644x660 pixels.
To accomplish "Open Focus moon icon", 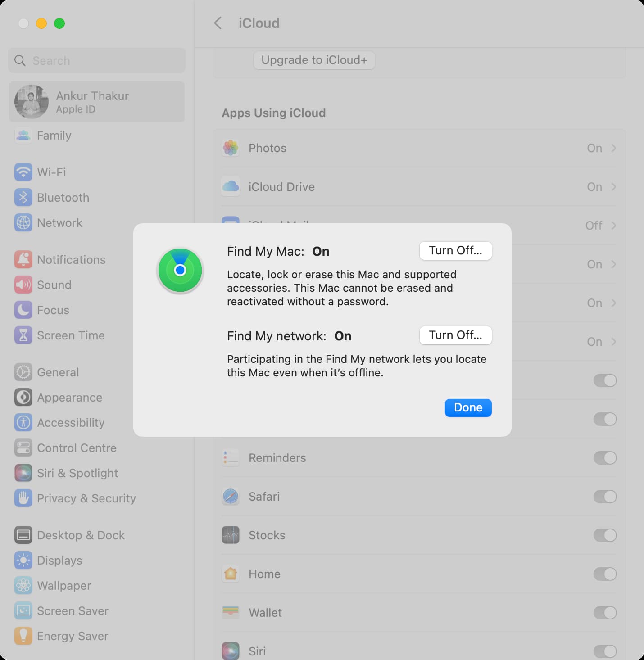I will coord(23,310).
